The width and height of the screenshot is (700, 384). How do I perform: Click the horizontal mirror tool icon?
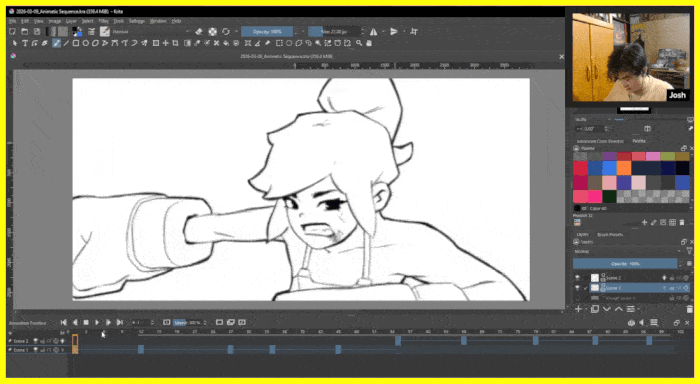[373, 31]
